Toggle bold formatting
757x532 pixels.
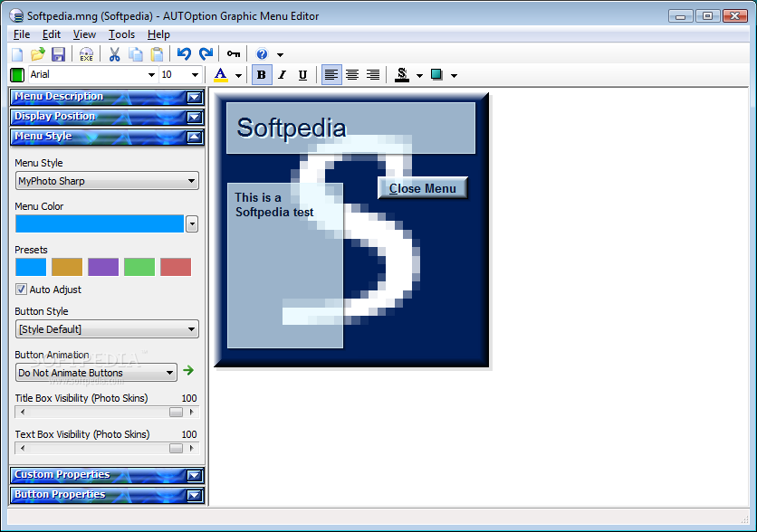[x=262, y=75]
